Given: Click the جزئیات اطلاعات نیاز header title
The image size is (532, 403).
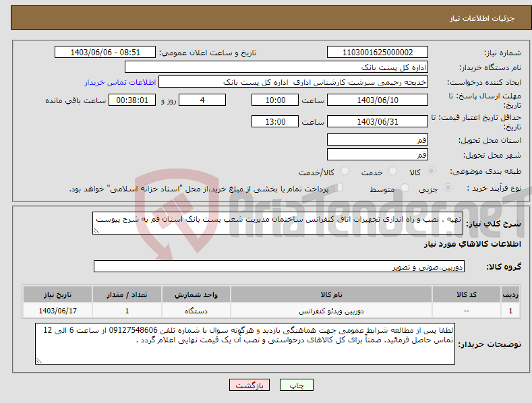Looking at the screenshot, I should point(482,18).
